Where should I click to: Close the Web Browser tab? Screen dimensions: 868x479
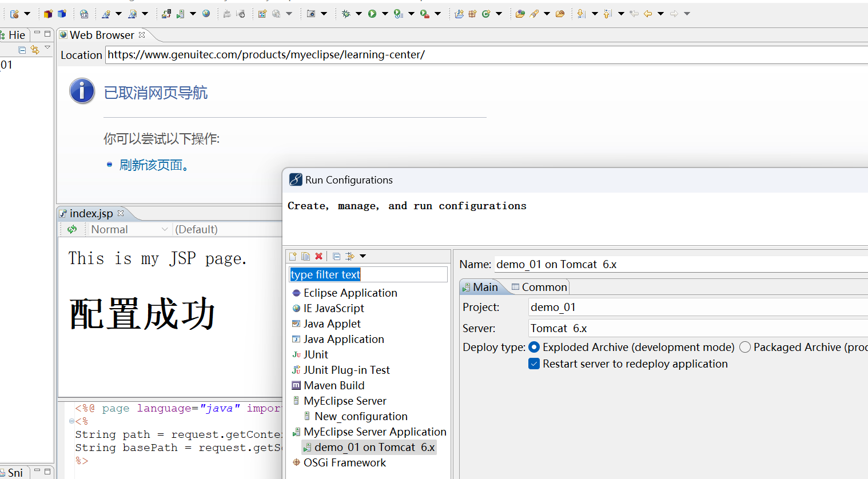point(142,35)
